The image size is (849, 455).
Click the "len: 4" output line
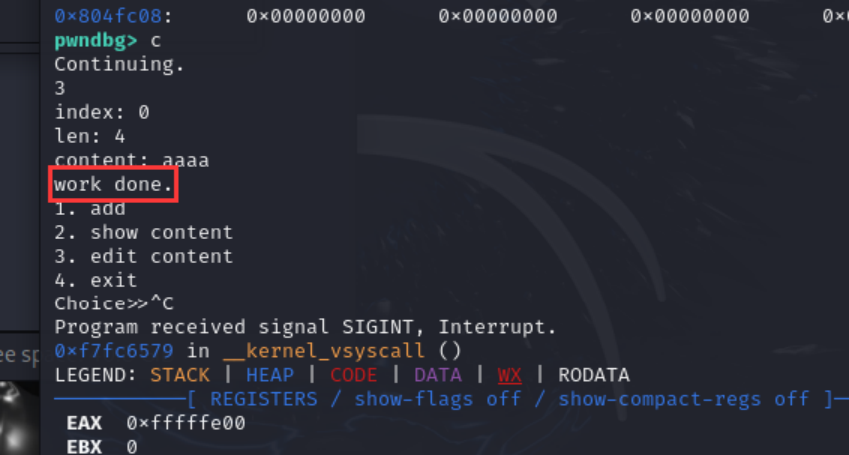pyautogui.click(x=89, y=136)
